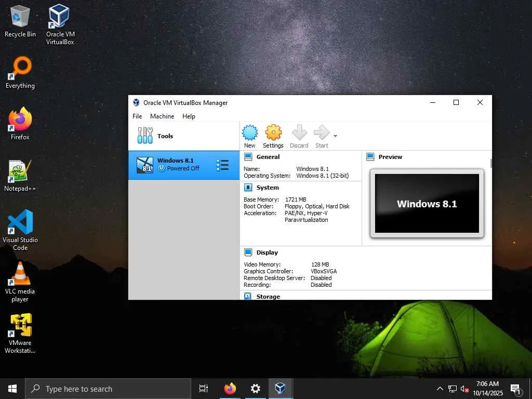Screen dimensions: 532x399
Task: Open the taskbar clock and date
Action: point(487,389)
